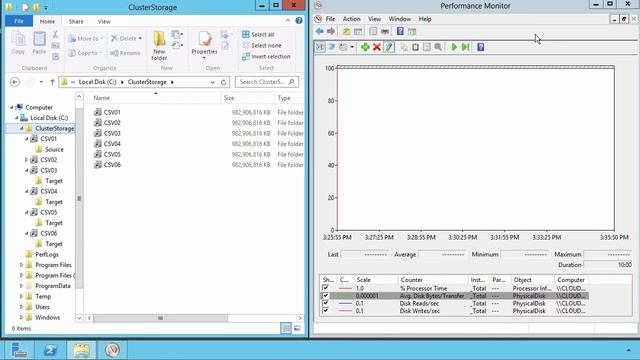
Task: Click the Copy to button
Action: tap(85, 53)
